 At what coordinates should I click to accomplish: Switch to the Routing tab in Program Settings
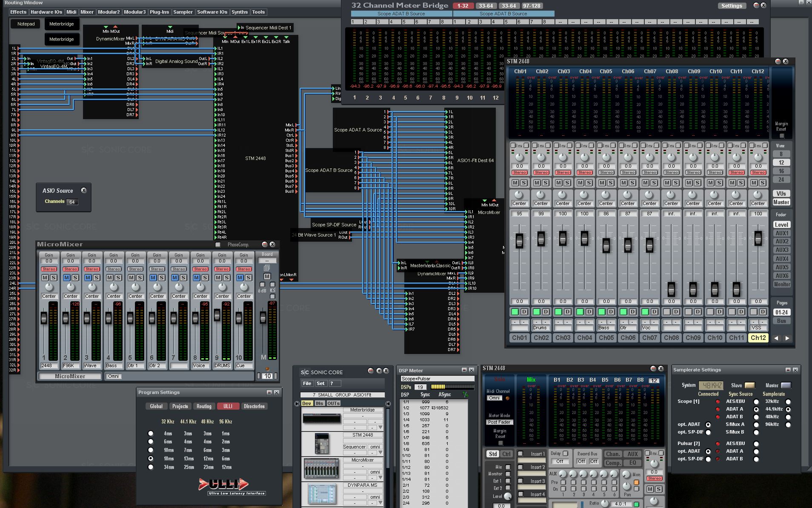click(x=204, y=406)
